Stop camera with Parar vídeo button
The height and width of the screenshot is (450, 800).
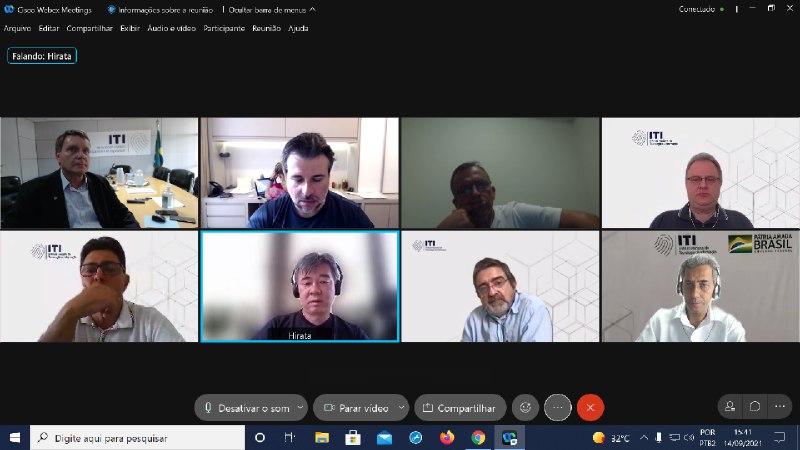coord(356,408)
